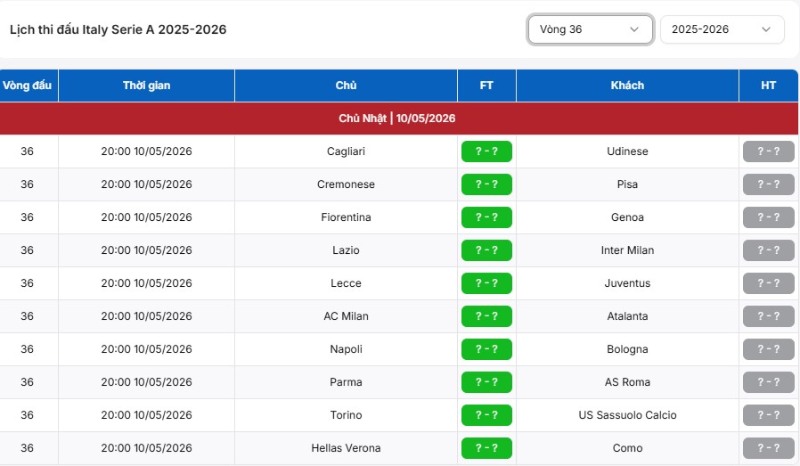Open the 2025-2026 season dropdown
The image size is (800, 466).
[722, 29]
